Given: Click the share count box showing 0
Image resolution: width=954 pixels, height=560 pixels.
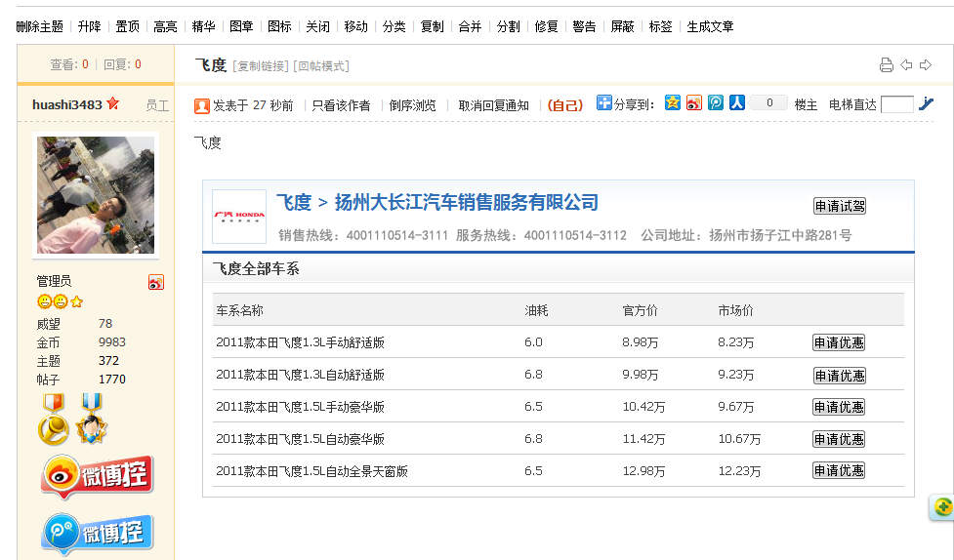Looking at the screenshot, I should pyautogui.click(x=769, y=102).
